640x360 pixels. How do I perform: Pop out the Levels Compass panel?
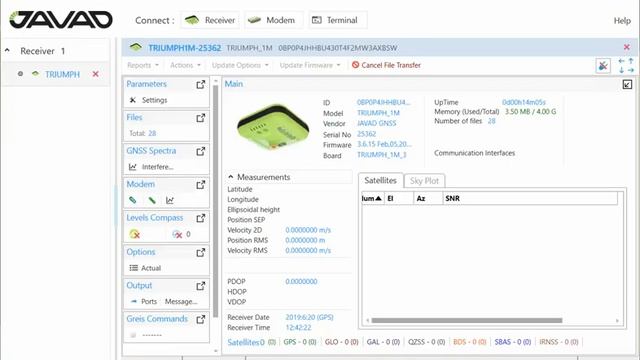(200, 218)
